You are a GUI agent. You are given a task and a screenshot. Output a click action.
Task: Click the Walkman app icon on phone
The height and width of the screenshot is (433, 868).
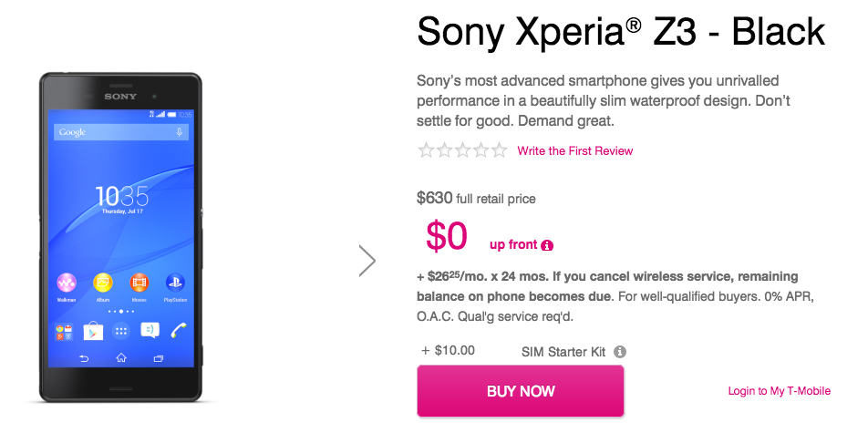point(67,284)
